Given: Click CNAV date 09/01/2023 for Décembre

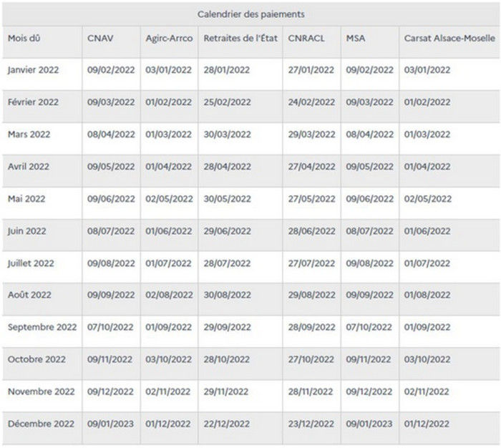Looking at the screenshot, I should (x=110, y=424).
